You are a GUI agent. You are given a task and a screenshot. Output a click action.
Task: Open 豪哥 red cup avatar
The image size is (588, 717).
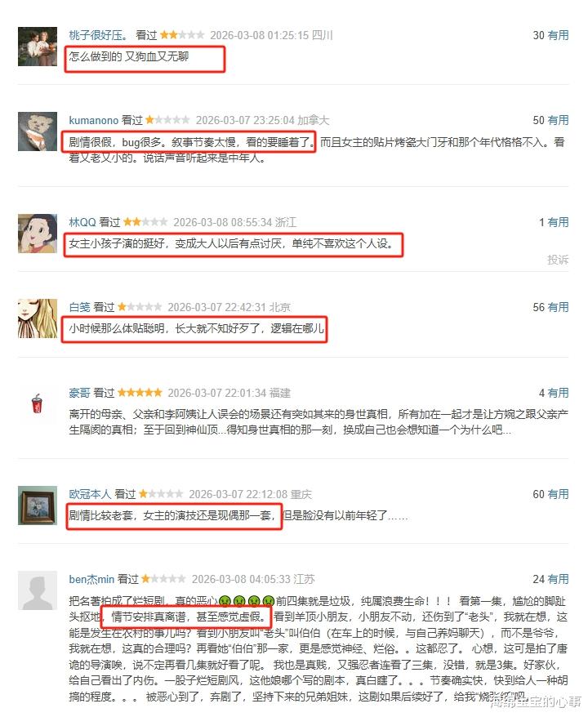click(x=38, y=403)
